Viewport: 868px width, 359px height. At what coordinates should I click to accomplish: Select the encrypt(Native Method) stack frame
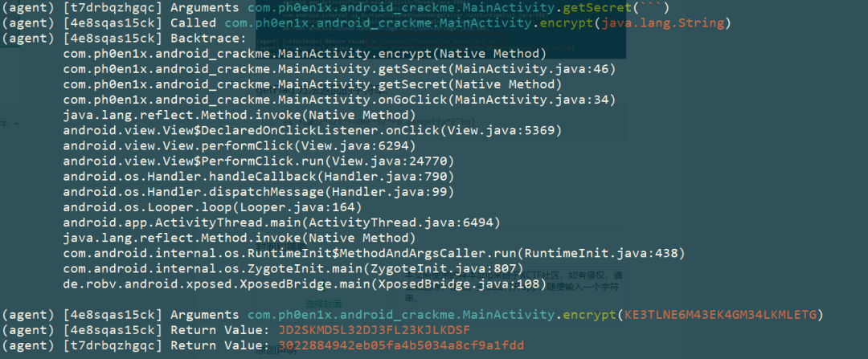pos(305,54)
